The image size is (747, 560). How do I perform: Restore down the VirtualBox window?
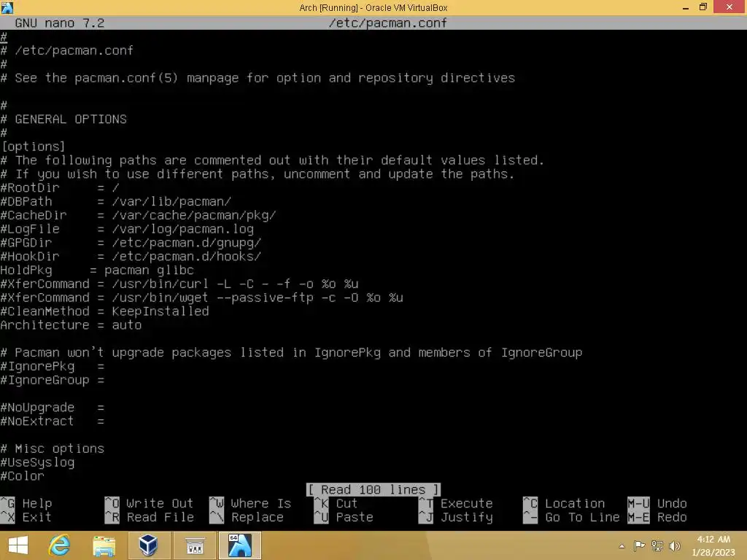703,7
